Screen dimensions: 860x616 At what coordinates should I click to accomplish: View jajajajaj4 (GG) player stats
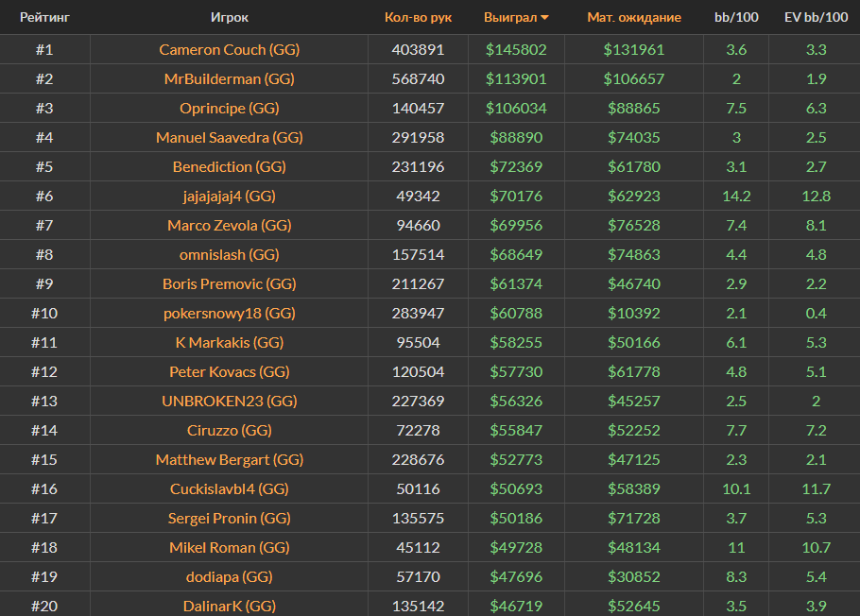pos(229,196)
